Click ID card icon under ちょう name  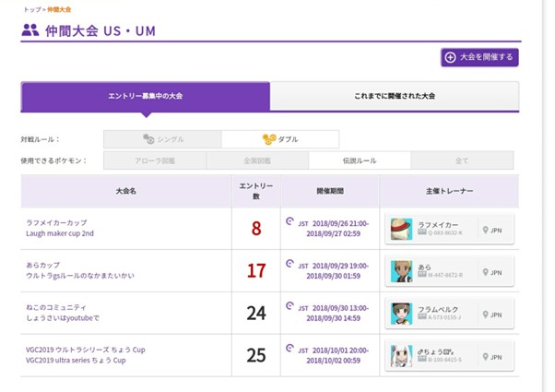click(x=422, y=359)
